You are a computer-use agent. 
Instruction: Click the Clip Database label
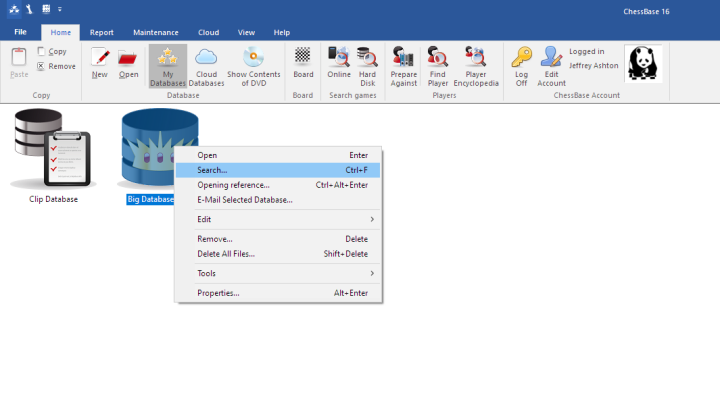53,199
